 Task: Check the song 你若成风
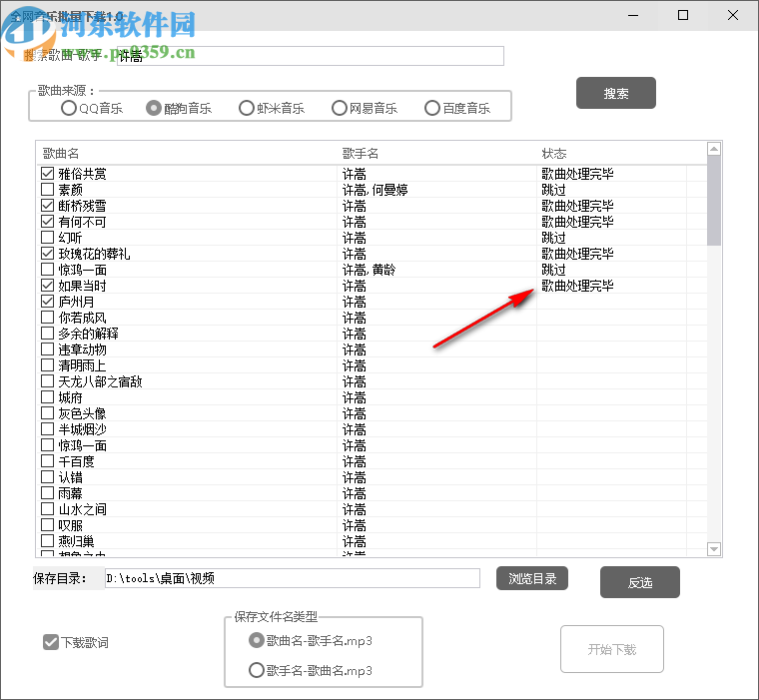48,318
